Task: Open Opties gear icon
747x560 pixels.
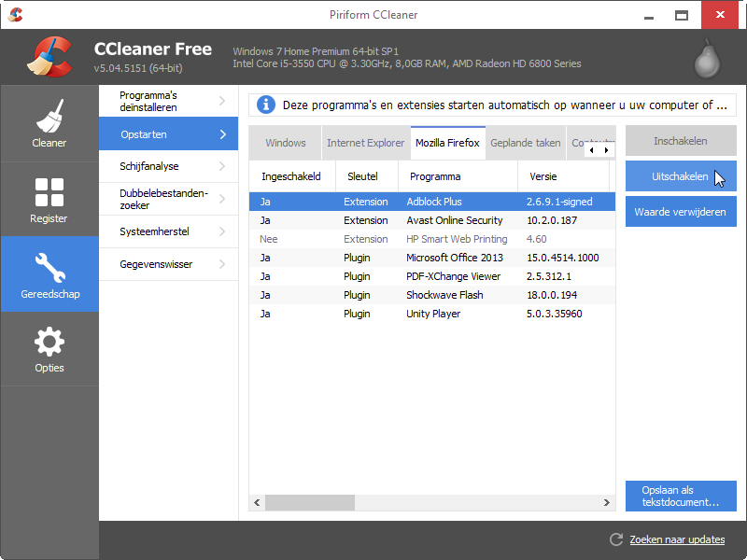Action: click(49, 342)
